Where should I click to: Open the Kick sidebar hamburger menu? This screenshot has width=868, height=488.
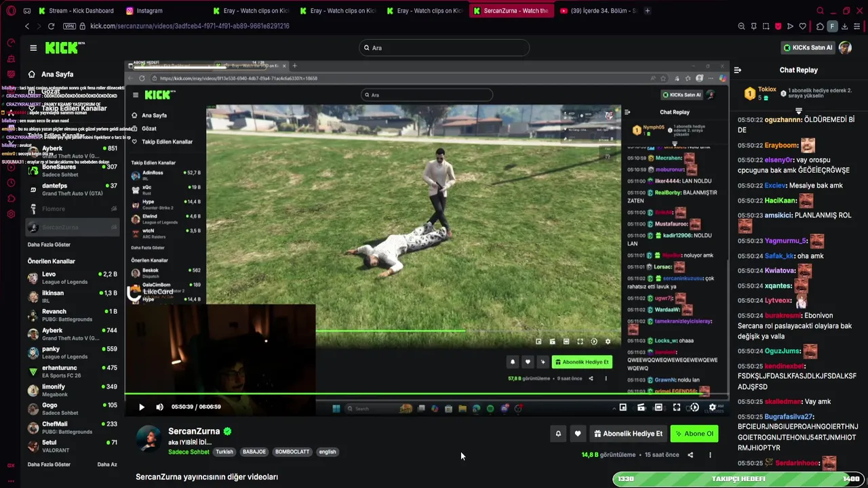tap(33, 47)
